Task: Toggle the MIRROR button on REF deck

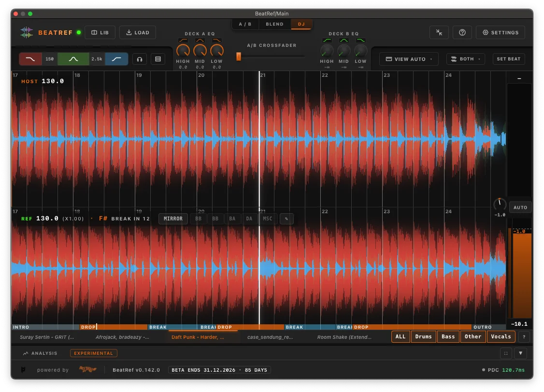Action: (173, 219)
